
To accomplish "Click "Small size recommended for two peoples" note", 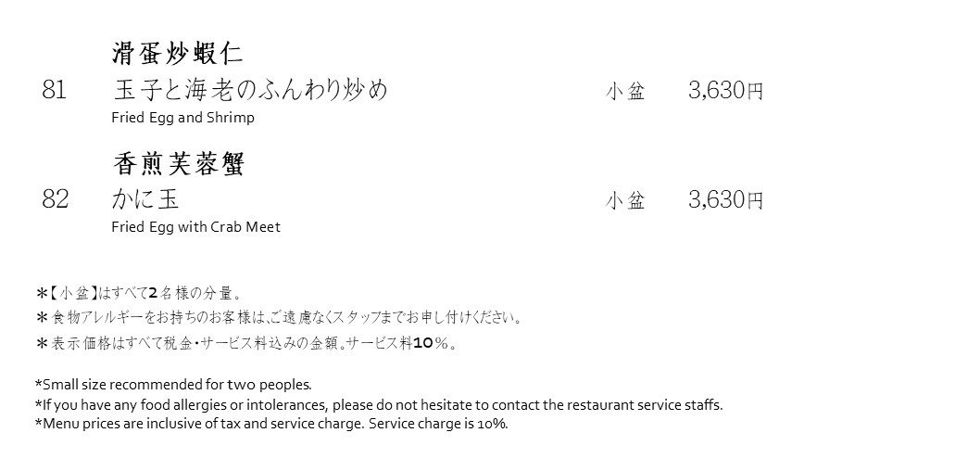I will (x=173, y=384).
